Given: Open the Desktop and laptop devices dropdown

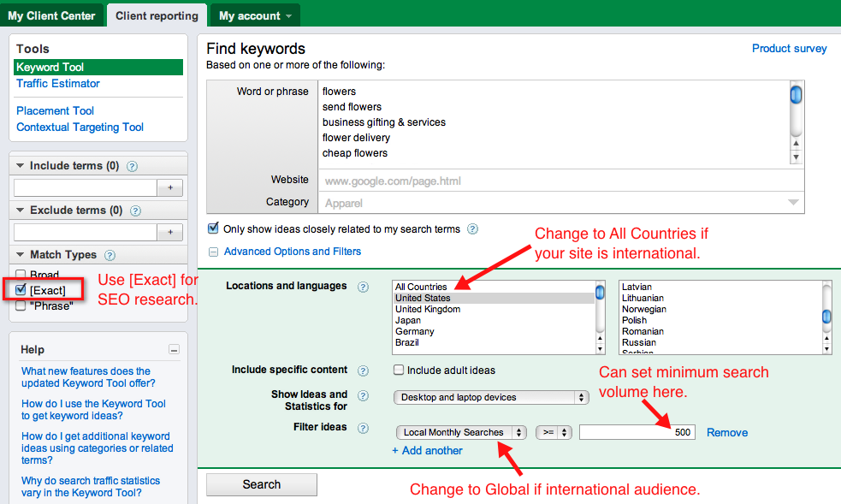Looking at the screenshot, I should pyautogui.click(x=492, y=397).
